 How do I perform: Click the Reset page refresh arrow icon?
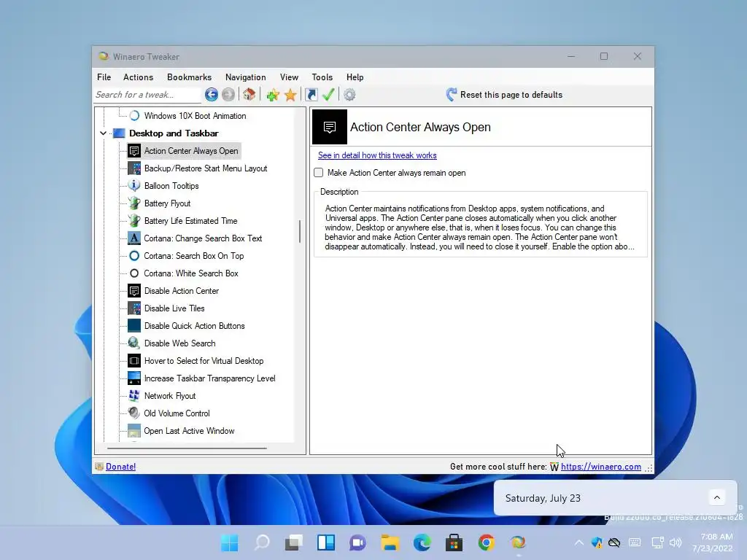point(451,94)
